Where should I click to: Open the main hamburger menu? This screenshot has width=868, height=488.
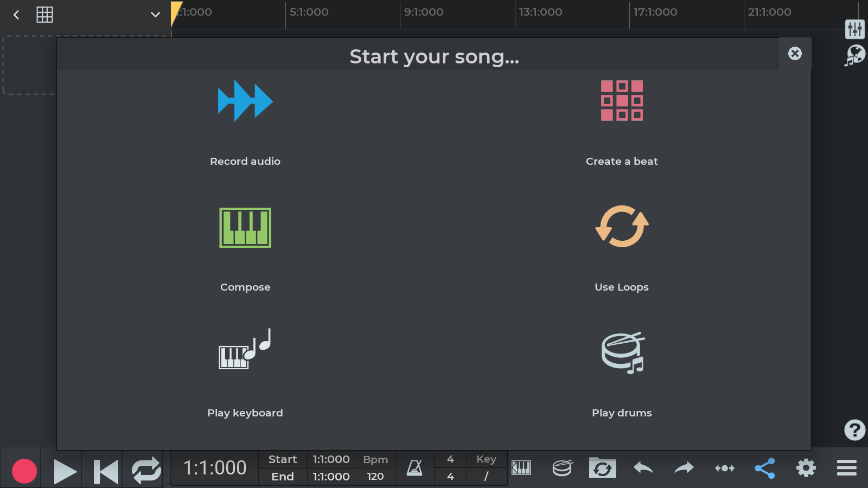[x=847, y=467]
